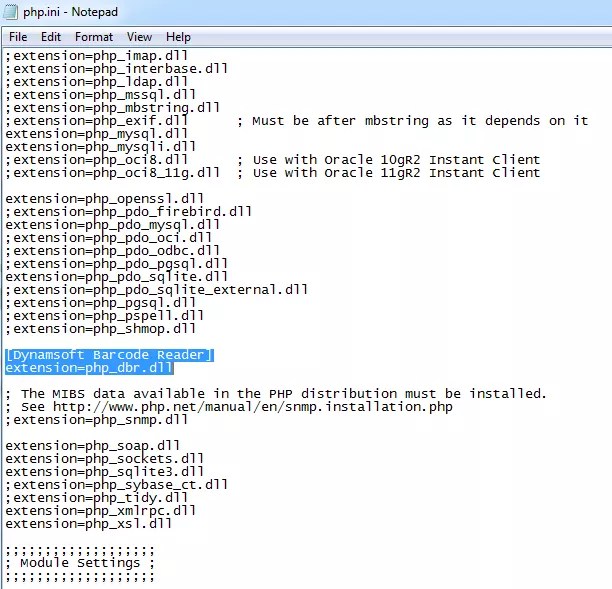
Task: Open the View menu
Action: pos(139,37)
